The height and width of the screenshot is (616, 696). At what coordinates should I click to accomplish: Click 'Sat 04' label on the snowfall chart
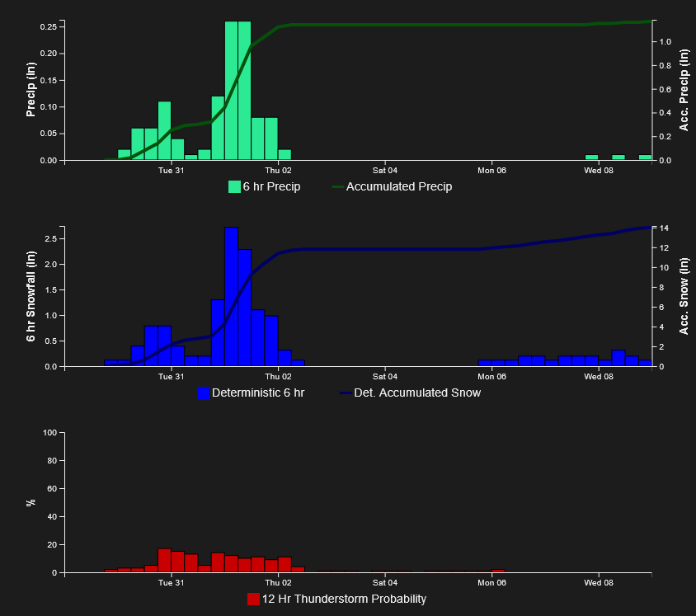pyautogui.click(x=385, y=377)
